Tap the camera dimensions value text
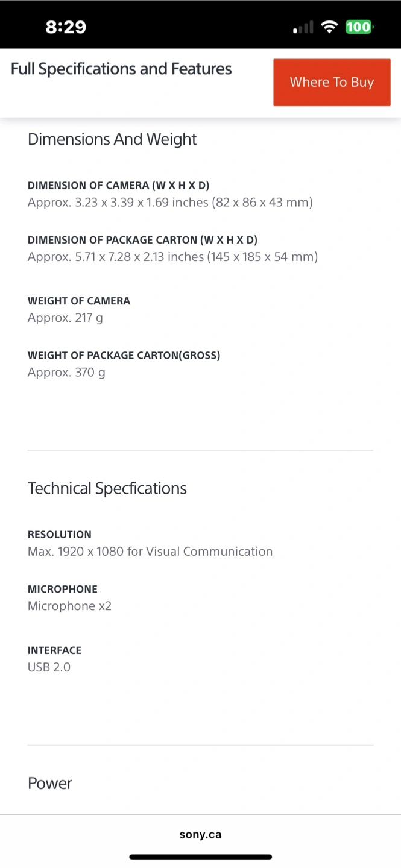Image resolution: width=401 pixels, height=868 pixels. point(170,203)
